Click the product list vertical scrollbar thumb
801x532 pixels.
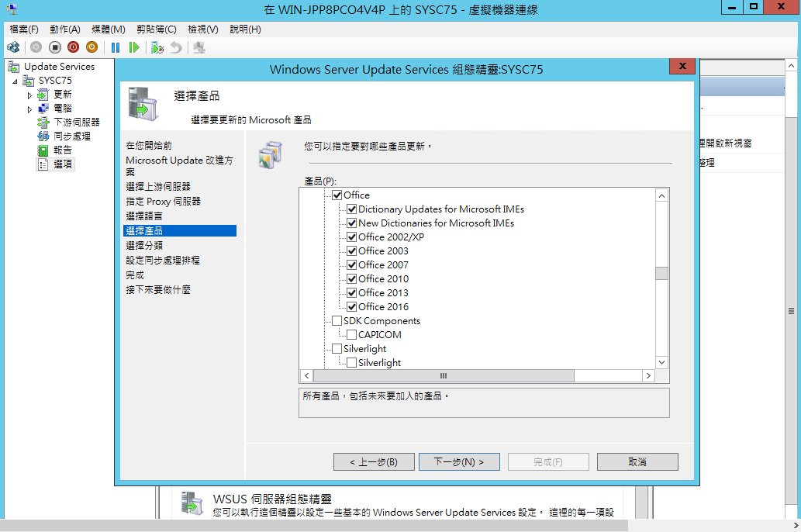coord(661,274)
